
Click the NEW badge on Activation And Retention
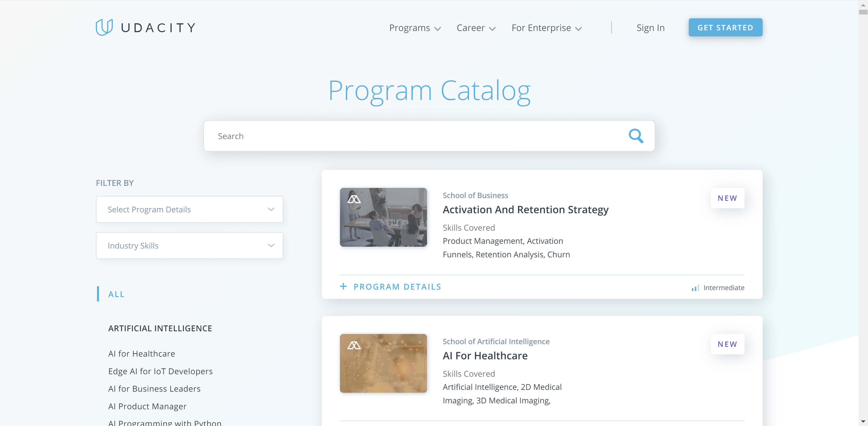coord(727,198)
